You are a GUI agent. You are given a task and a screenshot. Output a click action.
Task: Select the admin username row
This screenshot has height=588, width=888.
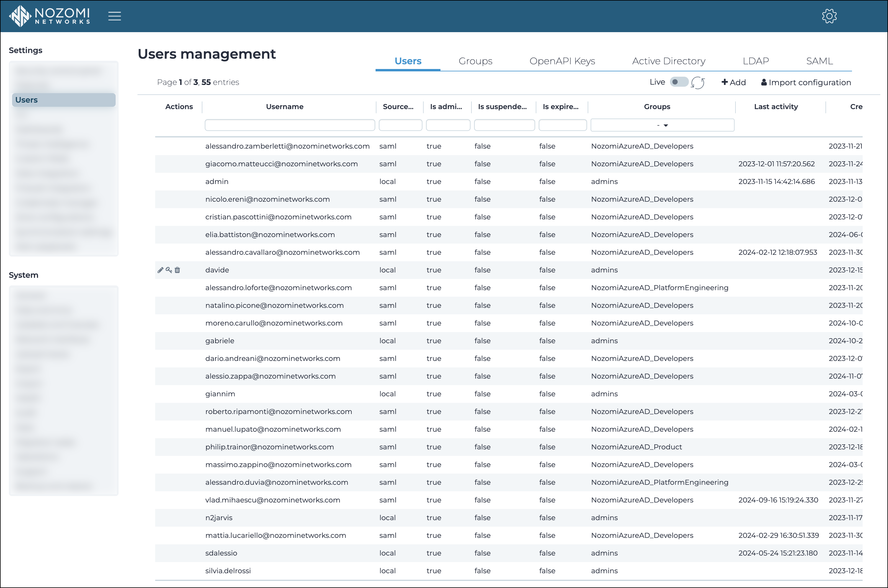509,181
